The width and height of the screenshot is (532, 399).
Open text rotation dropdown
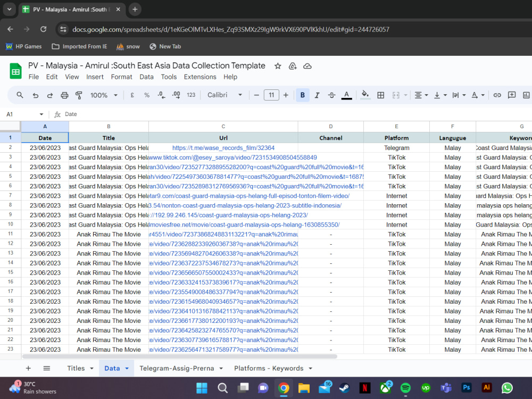point(478,95)
